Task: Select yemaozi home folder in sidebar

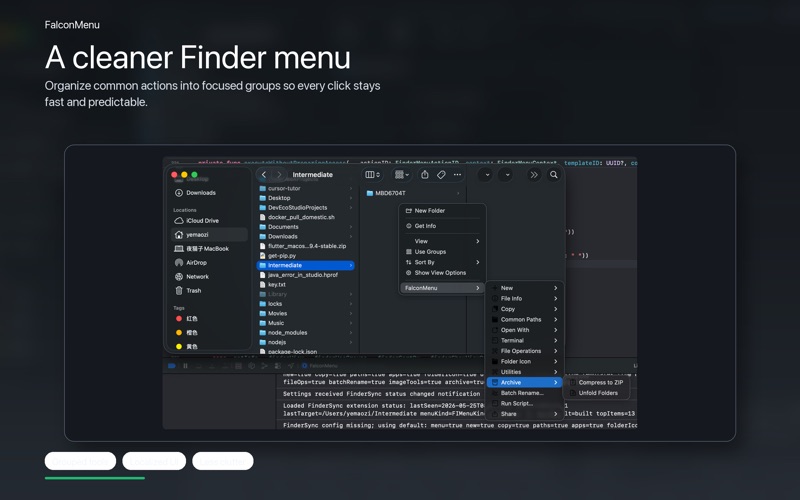Action: (x=209, y=235)
